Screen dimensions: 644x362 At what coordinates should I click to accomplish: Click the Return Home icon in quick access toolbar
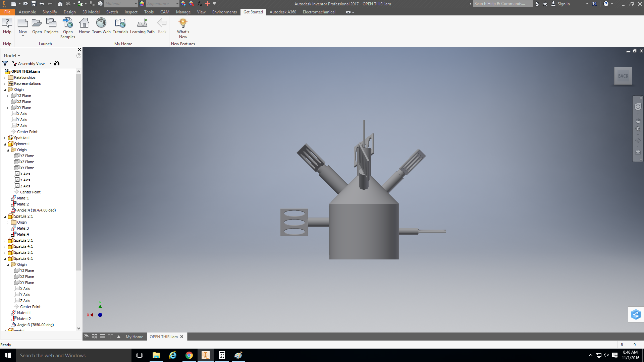pyautogui.click(x=60, y=4)
